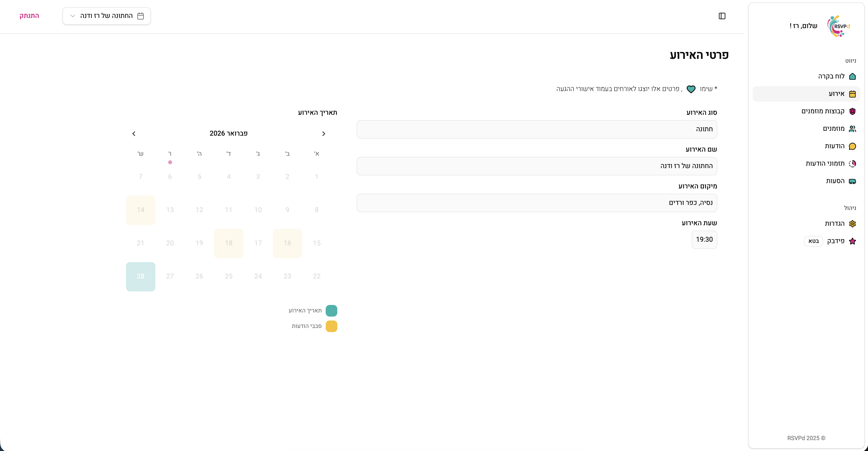The image size is (868, 451).
Task: Open הגדרות settings gear icon
Action: tap(852, 224)
